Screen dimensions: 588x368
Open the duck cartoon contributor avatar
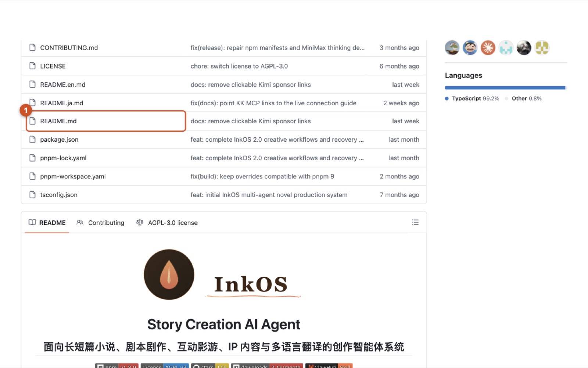(x=452, y=48)
